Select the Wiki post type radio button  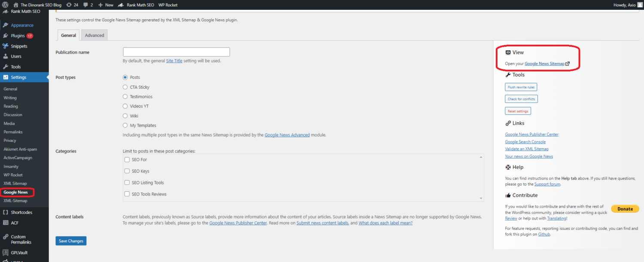[x=124, y=115]
